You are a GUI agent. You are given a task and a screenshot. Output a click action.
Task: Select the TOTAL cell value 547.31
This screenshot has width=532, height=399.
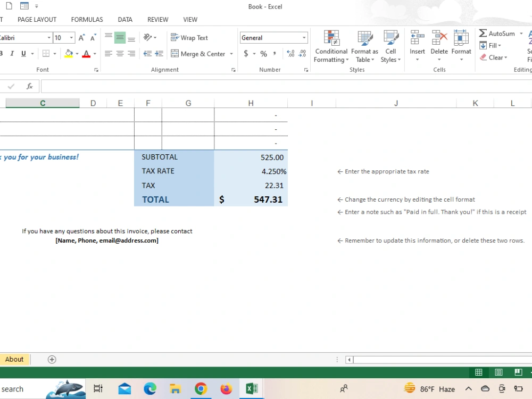pyautogui.click(x=251, y=199)
